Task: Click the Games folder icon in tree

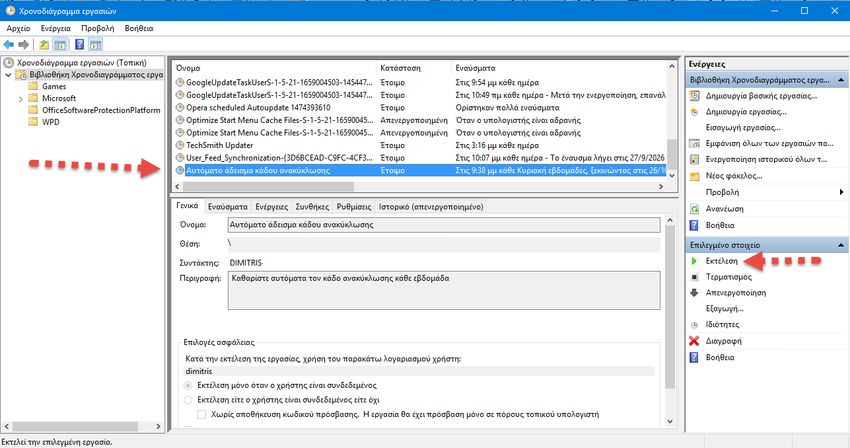Action: pos(33,86)
